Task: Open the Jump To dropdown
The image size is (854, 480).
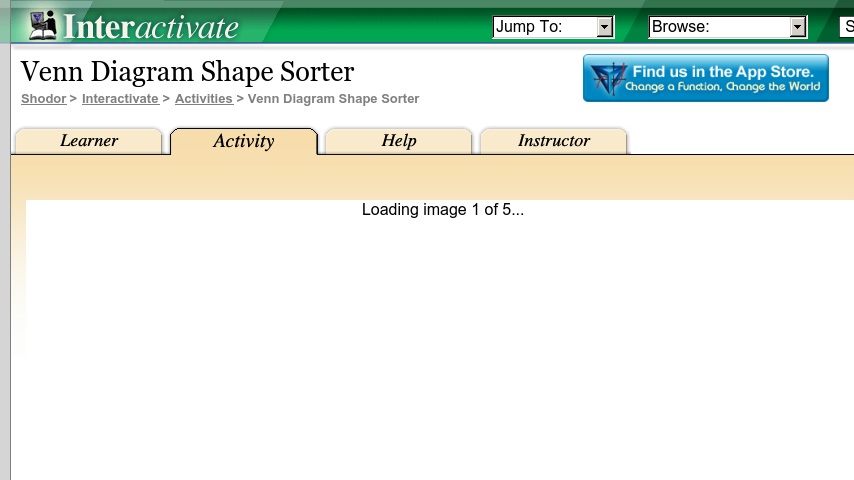Action: (544, 27)
